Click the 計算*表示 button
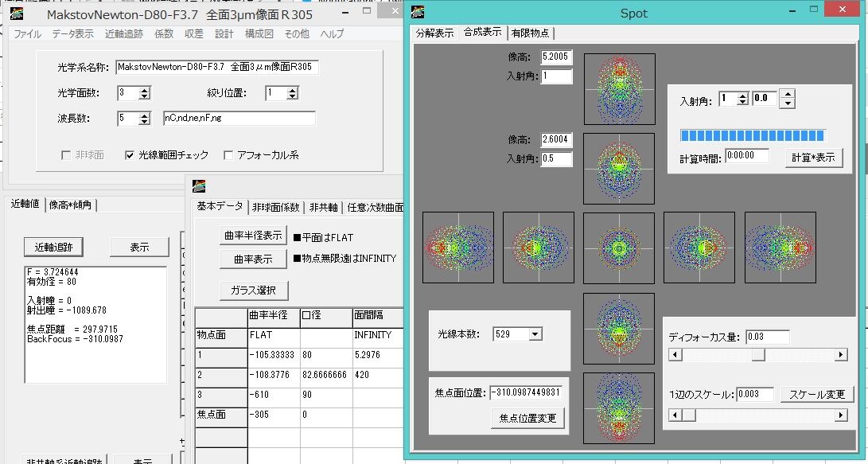The width and height of the screenshot is (868, 464). [x=813, y=158]
